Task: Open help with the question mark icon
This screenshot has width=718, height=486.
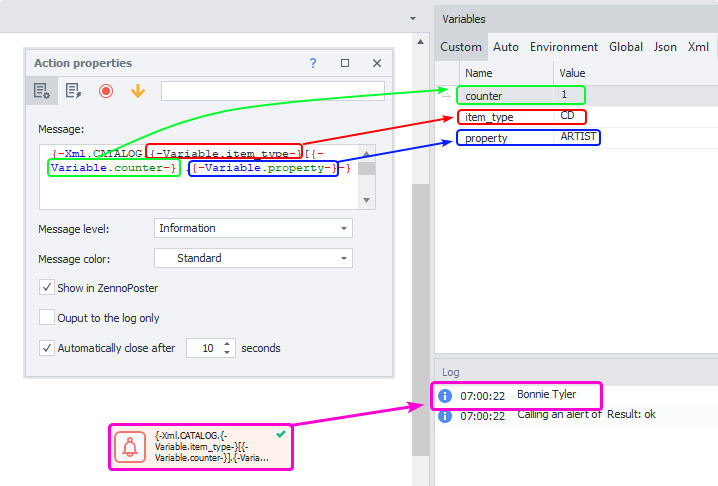Action: [x=313, y=63]
